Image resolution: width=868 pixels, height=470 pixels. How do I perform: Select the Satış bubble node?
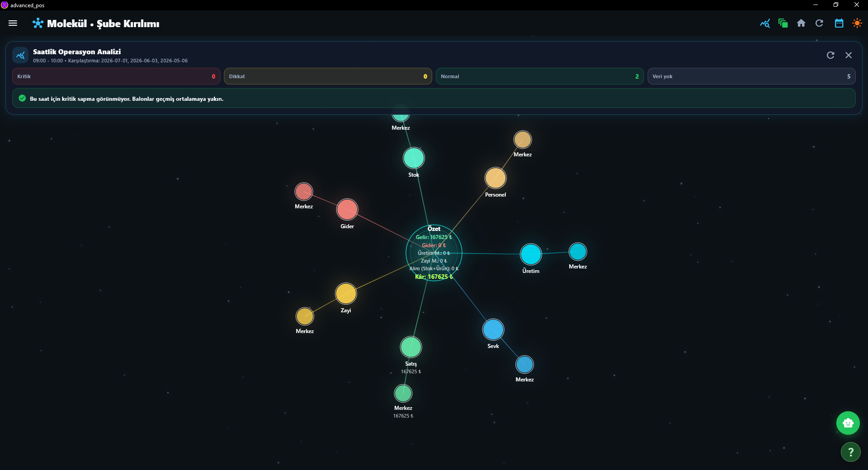[x=411, y=347]
